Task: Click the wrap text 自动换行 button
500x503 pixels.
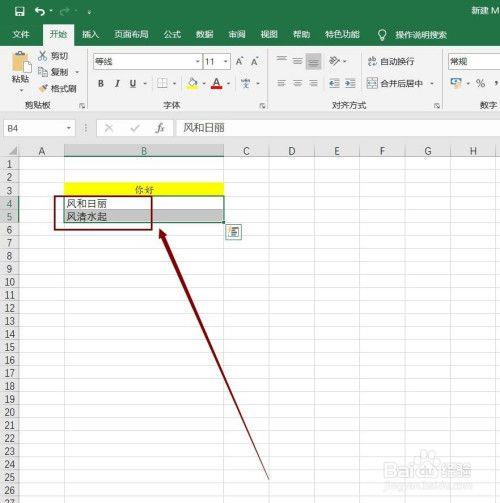Action: point(391,61)
